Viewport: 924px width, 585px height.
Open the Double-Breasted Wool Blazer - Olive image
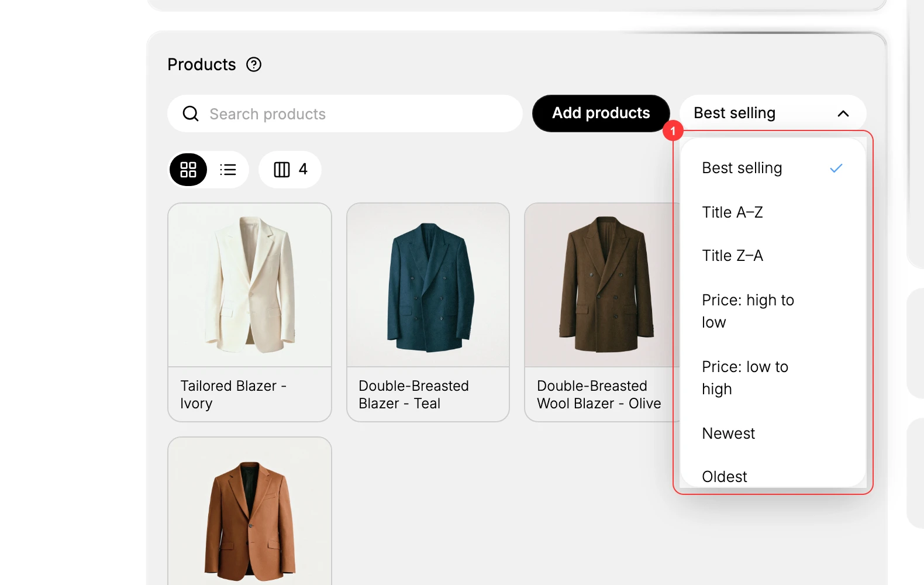coord(602,285)
